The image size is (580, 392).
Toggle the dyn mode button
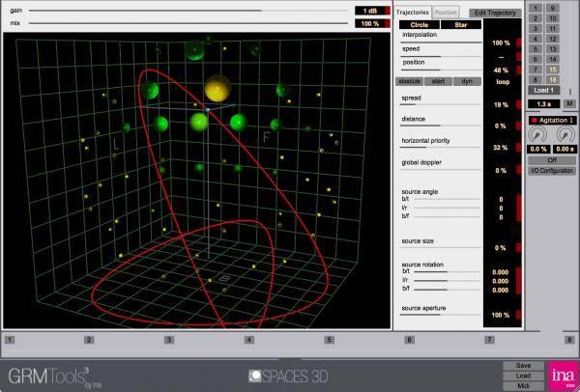pyautogui.click(x=467, y=81)
